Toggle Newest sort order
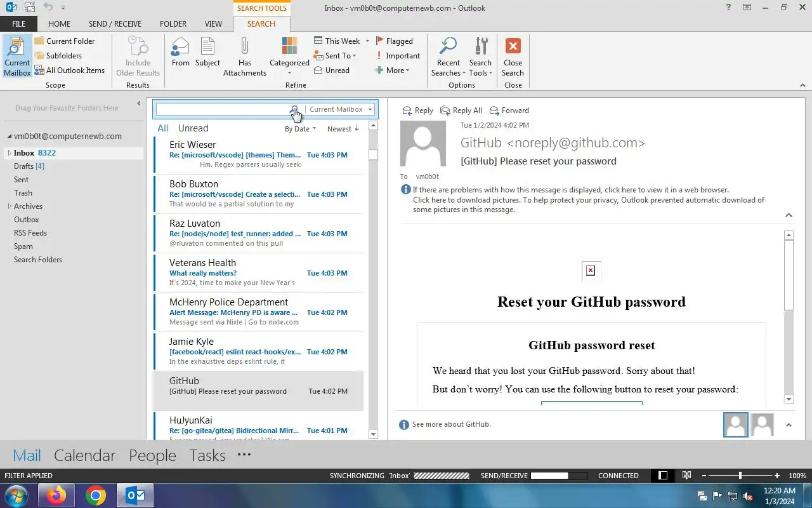The width and height of the screenshot is (812, 508). coord(343,129)
